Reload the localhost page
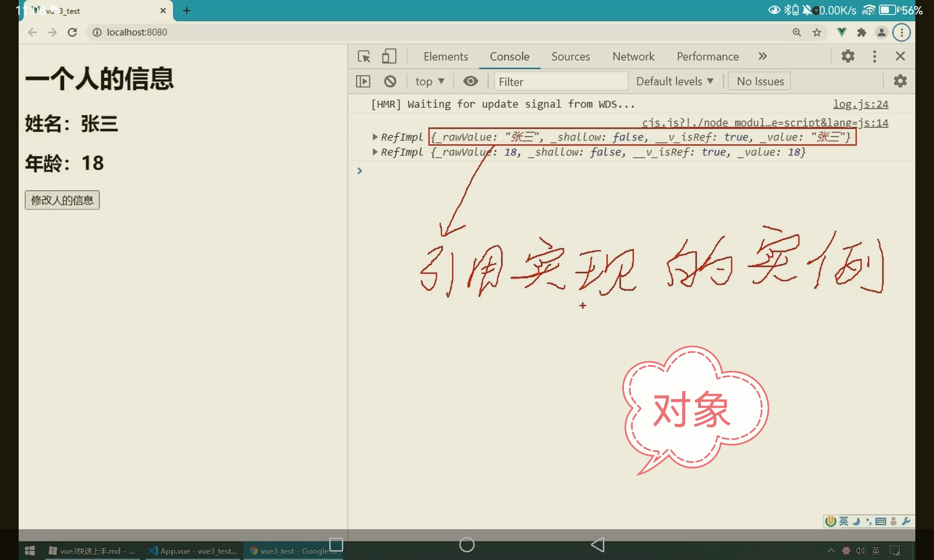 point(72,32)
